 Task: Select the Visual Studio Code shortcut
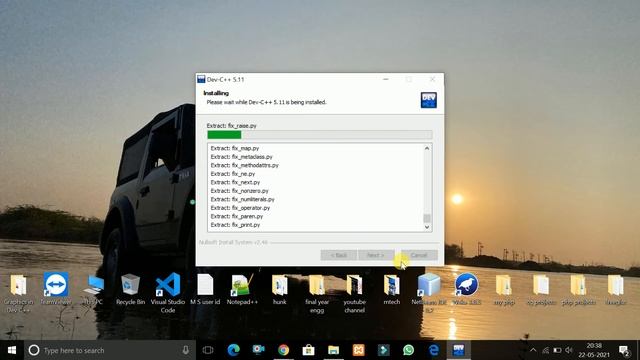point(167,293)
